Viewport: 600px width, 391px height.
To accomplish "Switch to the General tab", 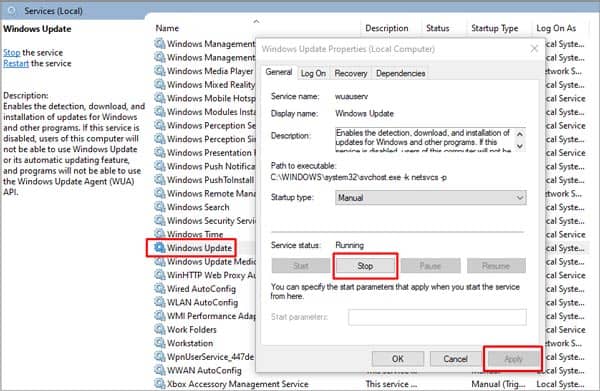I will [x=279, y=72].
